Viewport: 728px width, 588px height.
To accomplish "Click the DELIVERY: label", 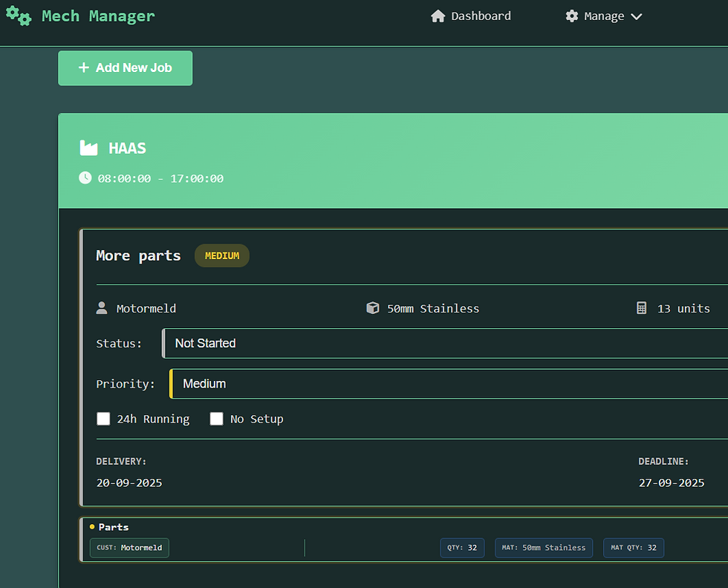I will point(121,461).
